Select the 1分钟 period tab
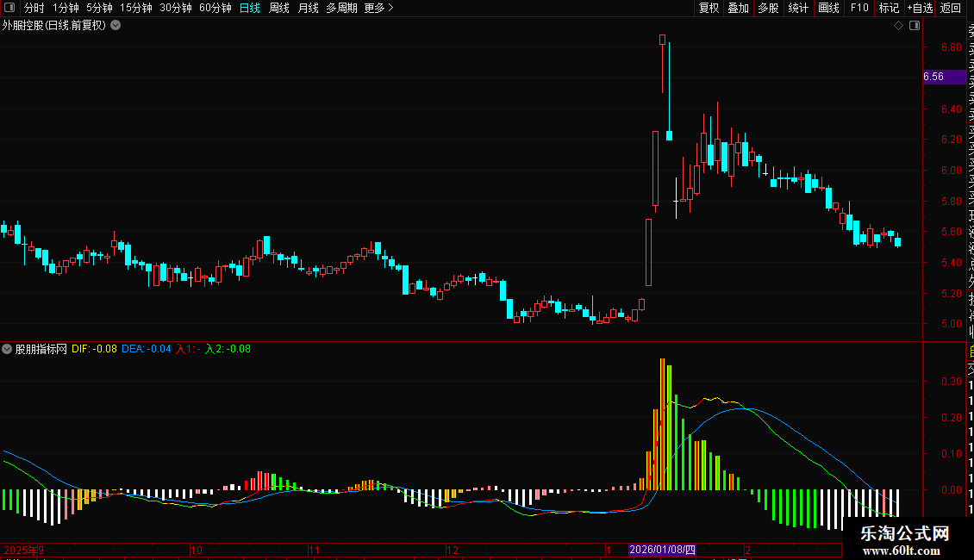974x560 pixels. click(66, 8)
